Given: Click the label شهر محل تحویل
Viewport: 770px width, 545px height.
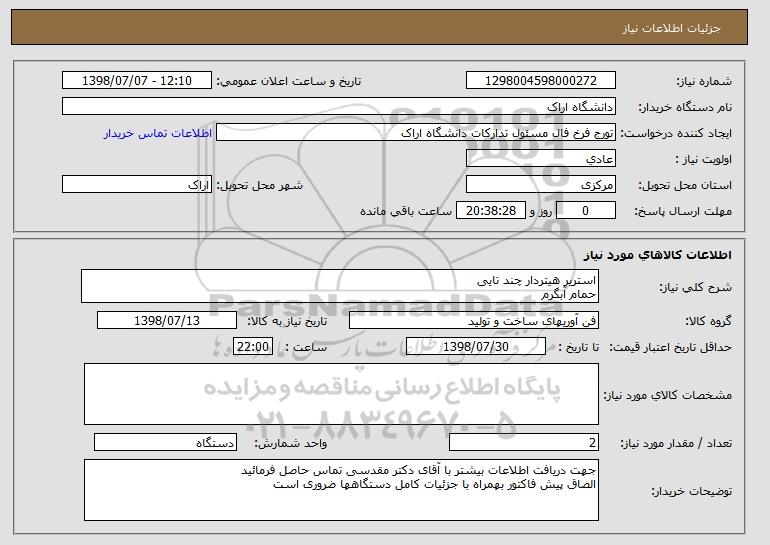Looking at the screenshot, I should pos(260,185).
